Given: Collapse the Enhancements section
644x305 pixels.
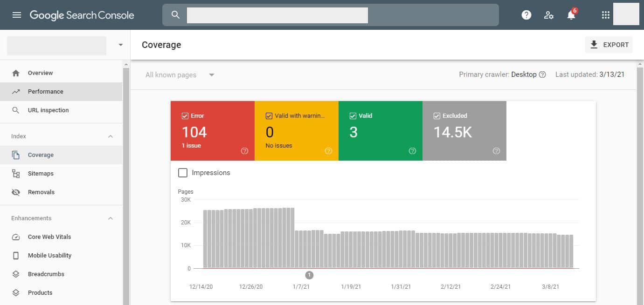Looking at the screenshot, I should [110, 218].
